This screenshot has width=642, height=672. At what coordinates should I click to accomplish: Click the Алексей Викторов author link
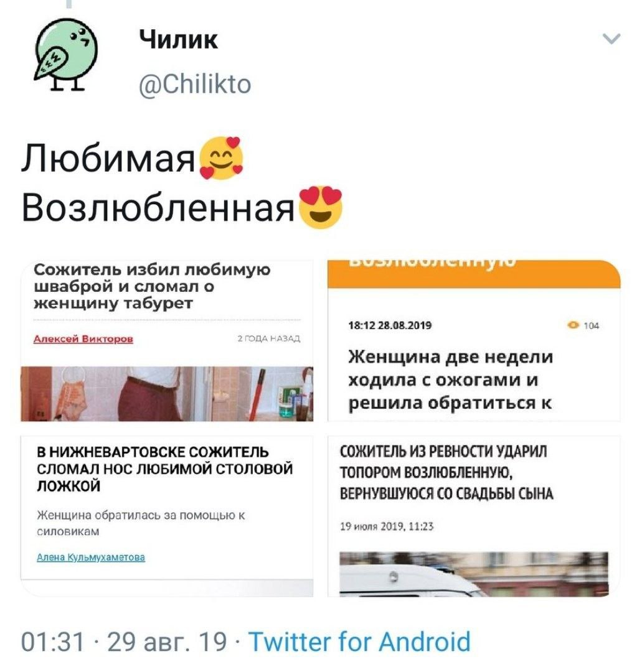(x=83, y=339)
